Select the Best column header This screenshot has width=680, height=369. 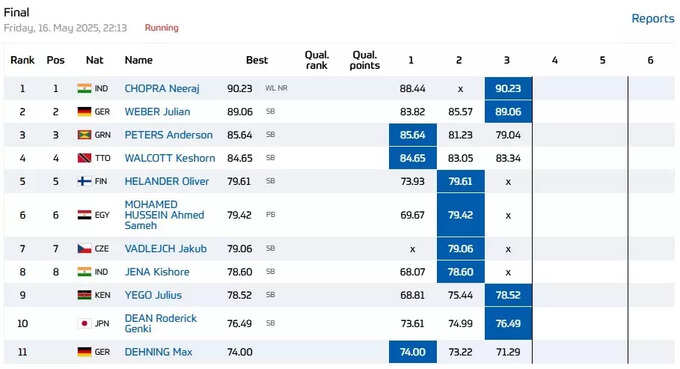pyautogui.click(x=257, y=60)
